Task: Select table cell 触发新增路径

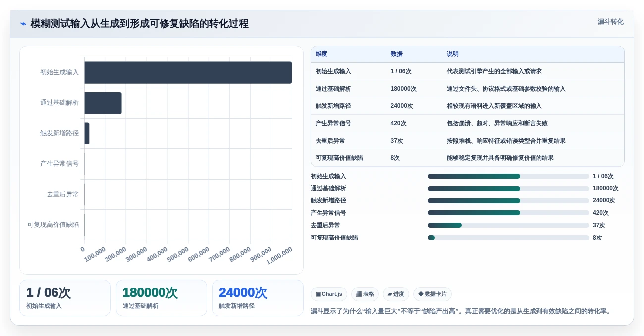Action: pos(333,106)
